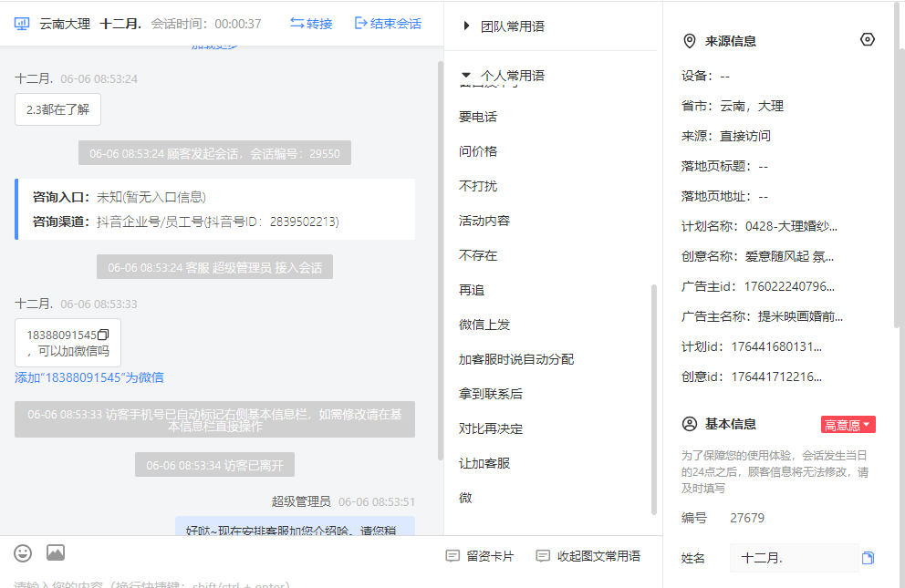Click the 创意名称 value 爱意随风起
905x588 pixels.
click(x=789, y=256)
